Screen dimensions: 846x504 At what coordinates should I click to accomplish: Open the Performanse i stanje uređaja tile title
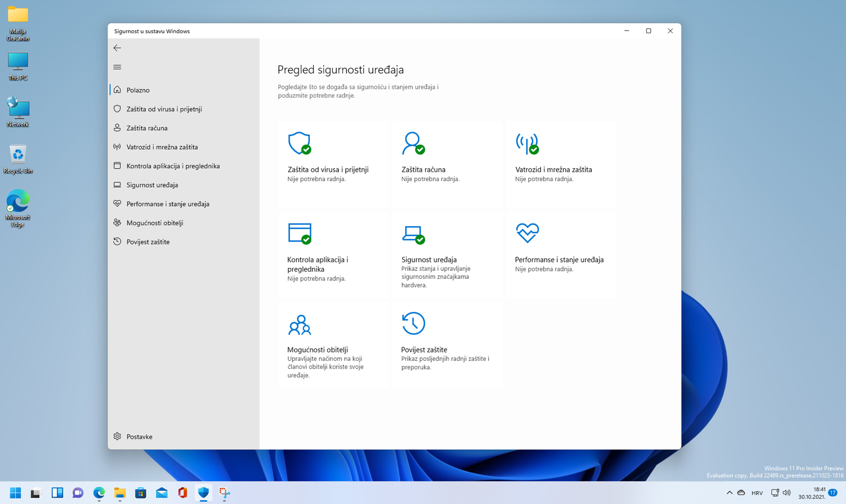coord(559,259)
